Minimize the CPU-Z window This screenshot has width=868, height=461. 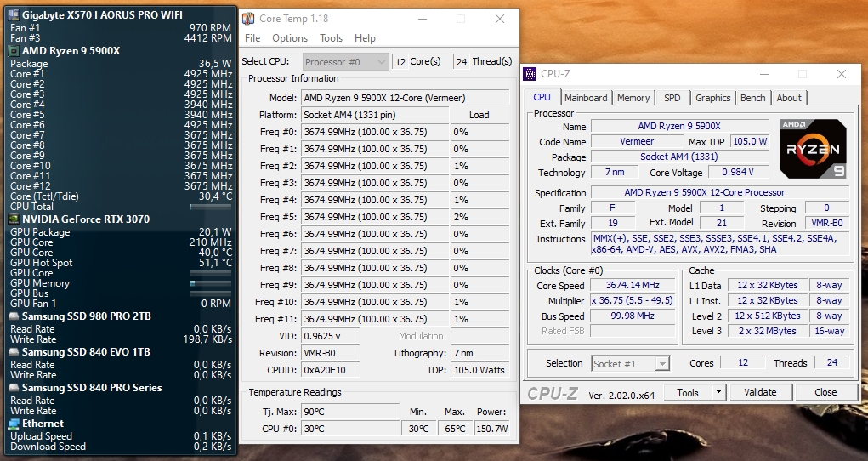point(764,74)
